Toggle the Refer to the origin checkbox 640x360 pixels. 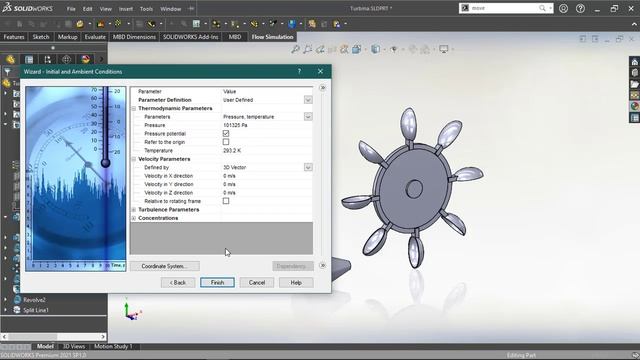(226, 142)
